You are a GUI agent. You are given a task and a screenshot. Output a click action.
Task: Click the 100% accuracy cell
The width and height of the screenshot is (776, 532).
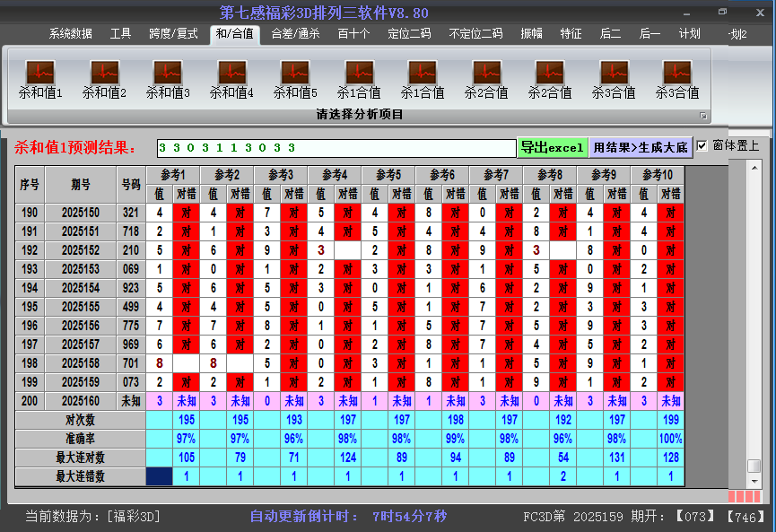tap(671, 439)
